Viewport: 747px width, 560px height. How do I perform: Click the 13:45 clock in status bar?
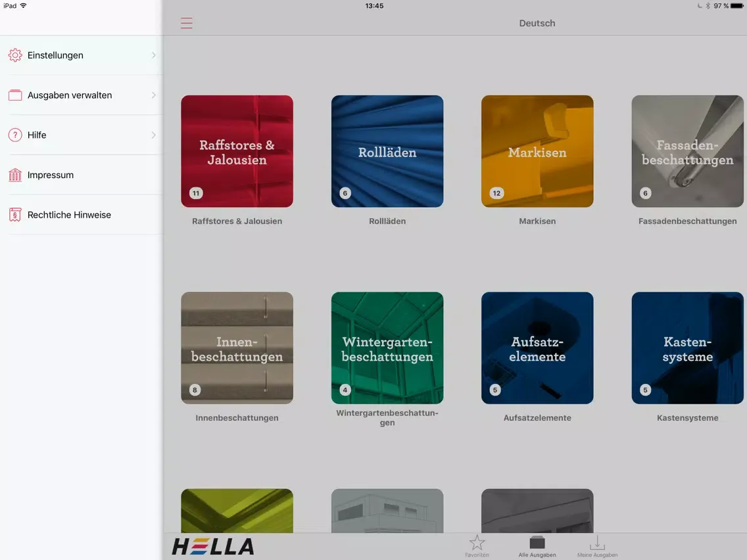point(374,6)
